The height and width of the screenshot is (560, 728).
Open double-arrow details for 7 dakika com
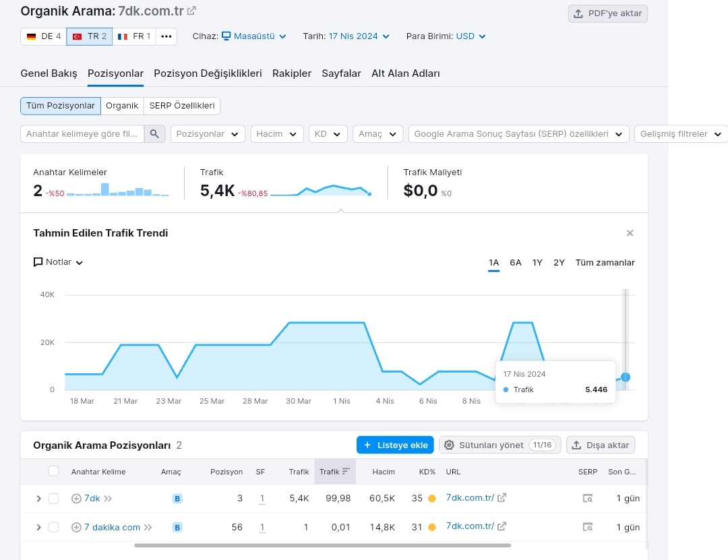tap(148, 528)
